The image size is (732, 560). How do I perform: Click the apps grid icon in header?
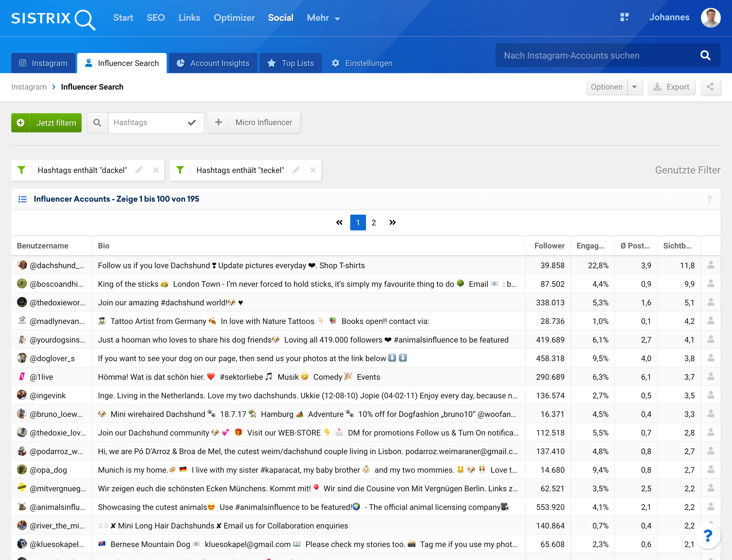[624, 17]
